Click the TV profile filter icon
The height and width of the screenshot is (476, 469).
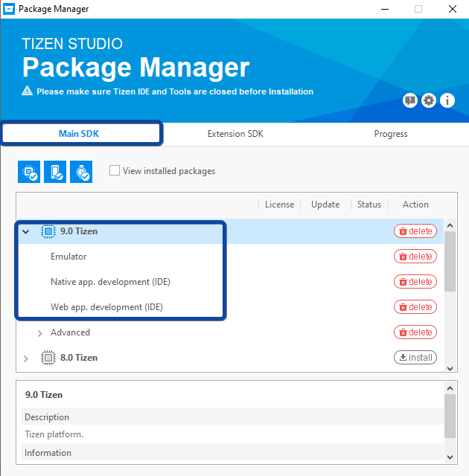(x=29, y=172)
